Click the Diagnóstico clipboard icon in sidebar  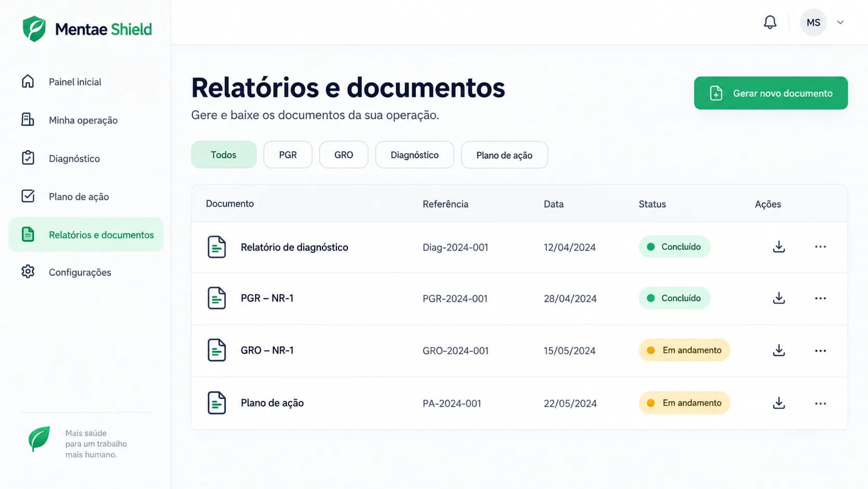pyautogui.click(x=28, y=158)
